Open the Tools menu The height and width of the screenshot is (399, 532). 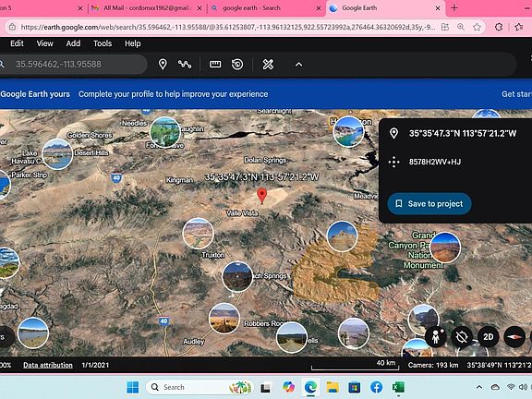tap(103, 43)
